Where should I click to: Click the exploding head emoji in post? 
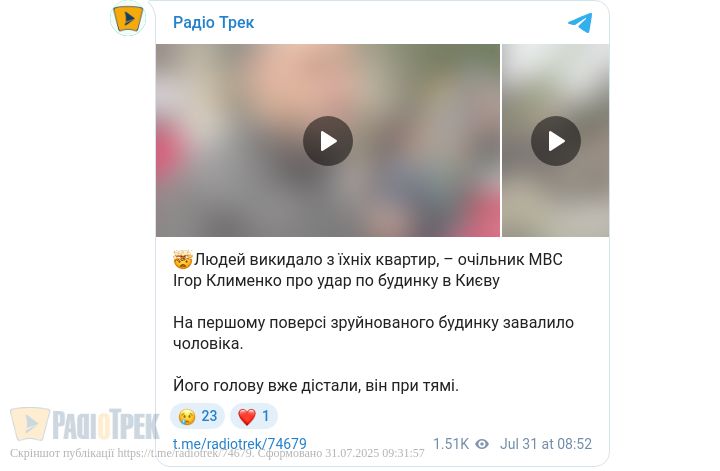pyautogui.click(x=183, y=260)
